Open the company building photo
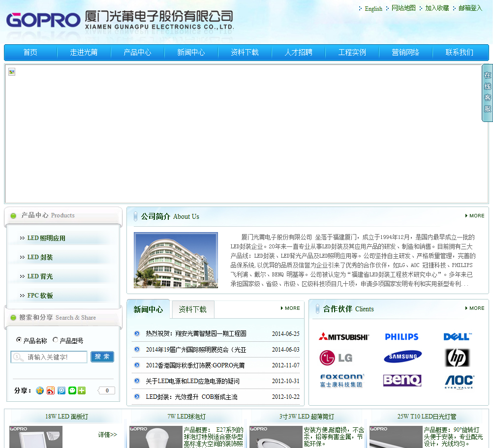The width and height of the screenshot is (493, 448). (176, 260)
